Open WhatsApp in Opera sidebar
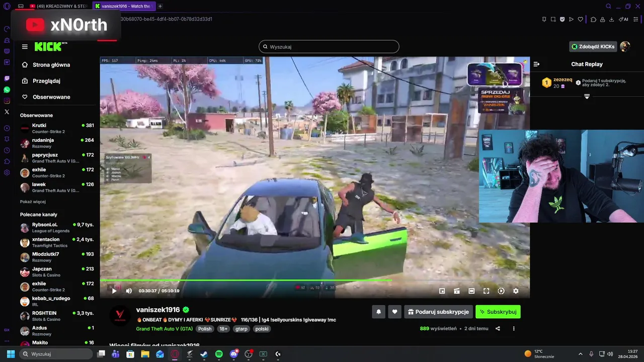The width and height of the screenshot is (644, 362). click(7, 89)
